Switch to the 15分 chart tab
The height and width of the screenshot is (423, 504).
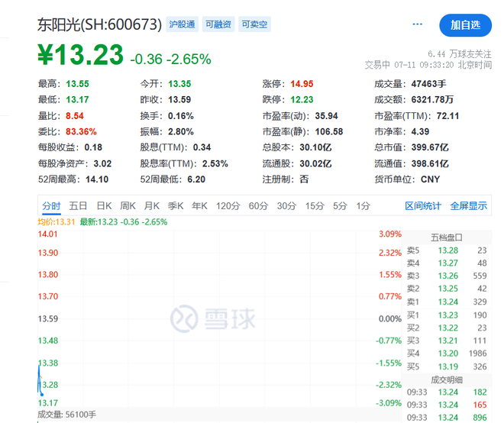click(315, 205)
